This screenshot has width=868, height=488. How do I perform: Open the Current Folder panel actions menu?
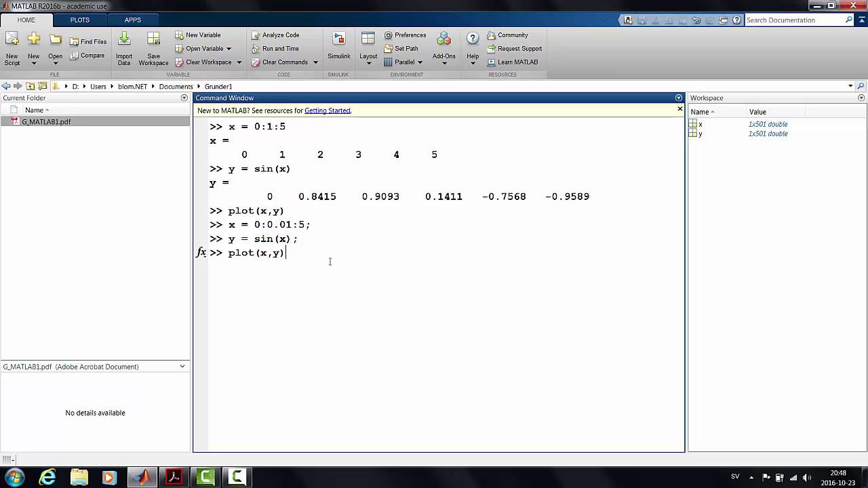pos(184,98)
